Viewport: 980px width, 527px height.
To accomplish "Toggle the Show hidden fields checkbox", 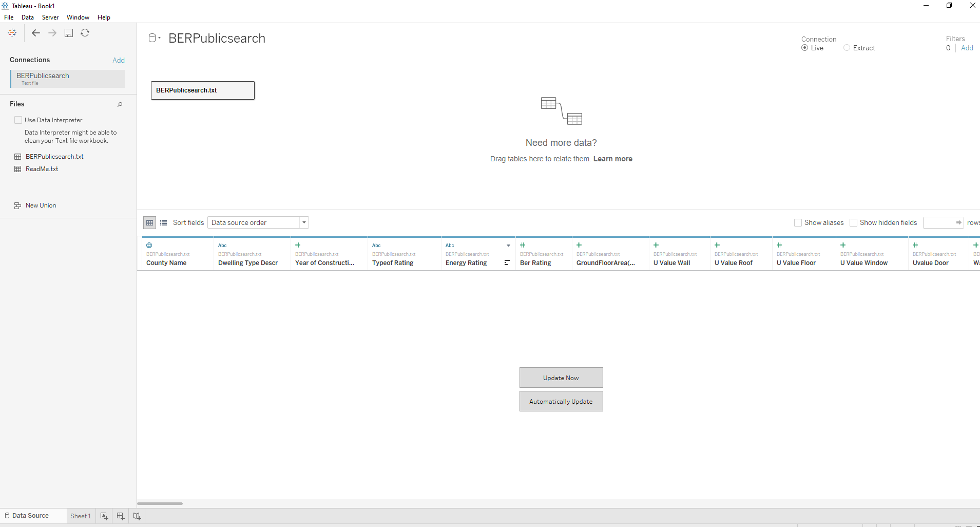I will 853,222.
